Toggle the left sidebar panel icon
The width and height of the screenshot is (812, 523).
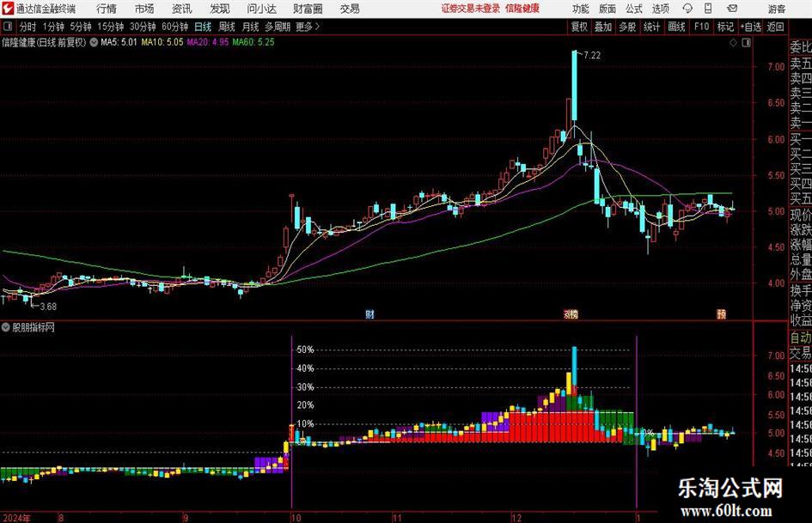pos(8,27)
